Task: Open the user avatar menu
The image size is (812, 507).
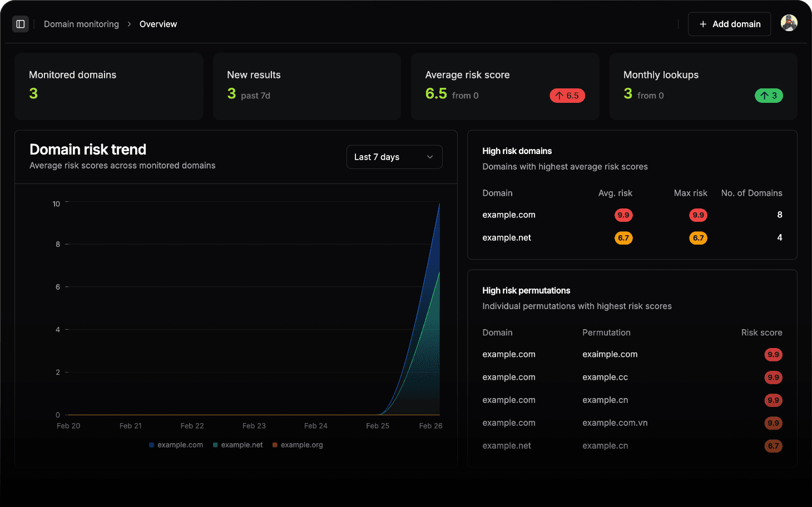Action: tap(789, 23)
